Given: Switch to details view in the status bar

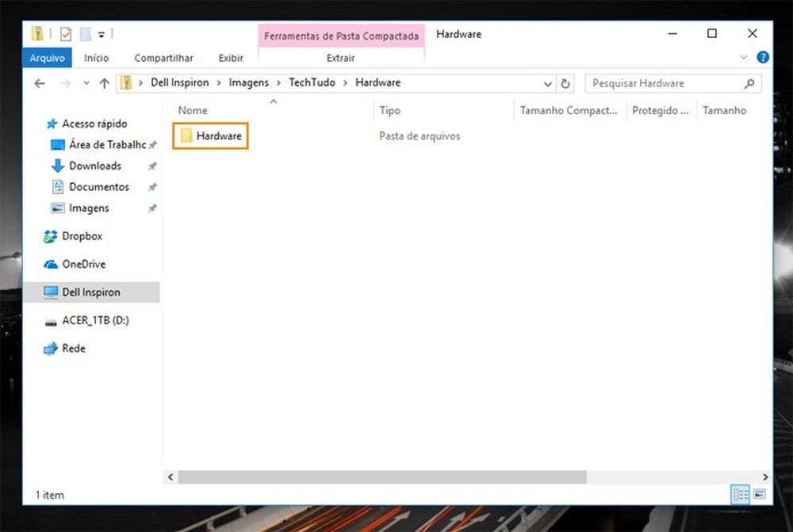Looking at the screenshot, I should pyautogui.click(x=739, y=495).
